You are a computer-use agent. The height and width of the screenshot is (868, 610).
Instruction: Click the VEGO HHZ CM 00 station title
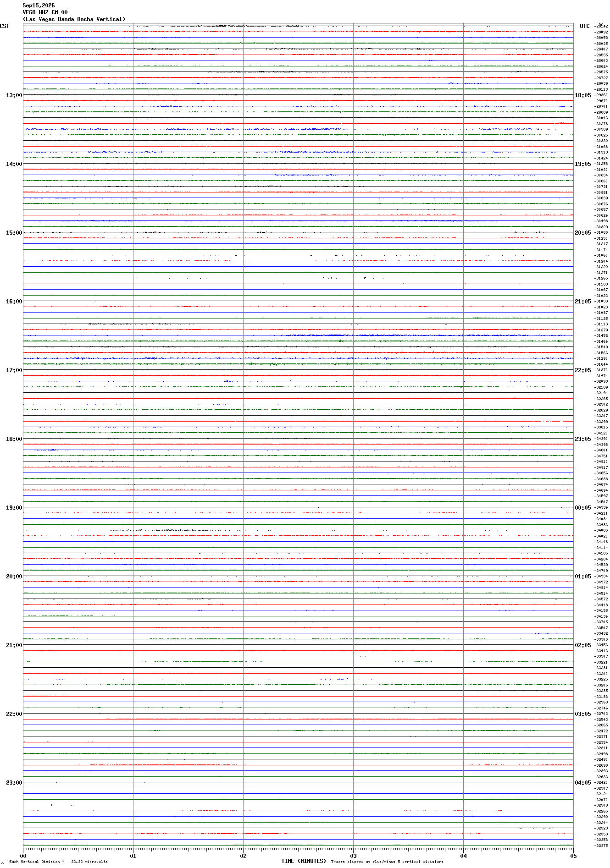point(45,12)
